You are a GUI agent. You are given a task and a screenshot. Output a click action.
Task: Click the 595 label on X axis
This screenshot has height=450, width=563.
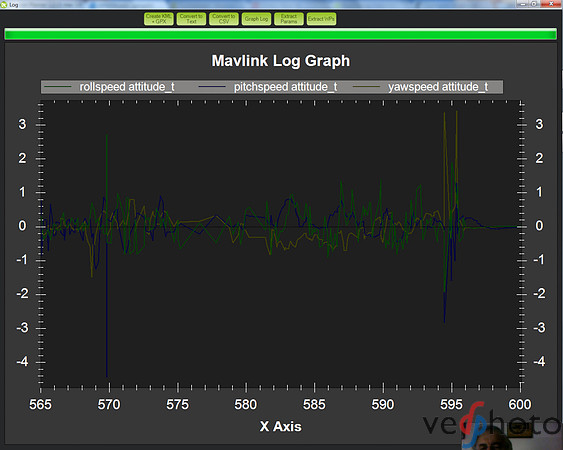[x=451, y=405]
